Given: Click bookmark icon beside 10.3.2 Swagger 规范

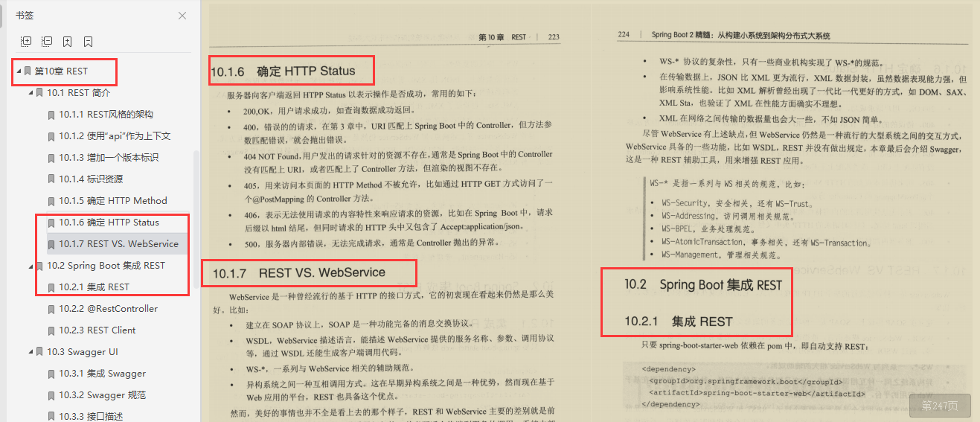Looking at the screenshot, I should [x=51, y=395].
